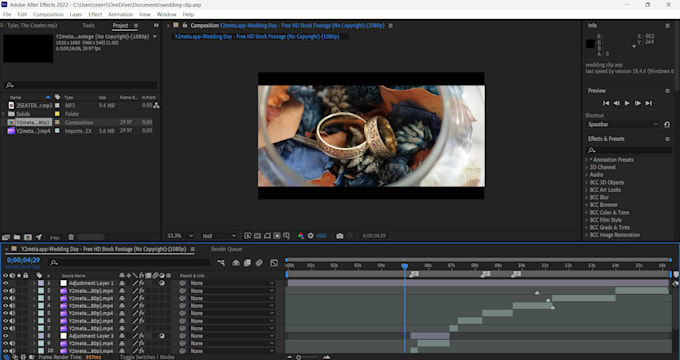Image resolution: width=680 pixels, height=360 pixels.
Task: Take a snapshot of the composition viewer
Action: click(x=340, y=236)
